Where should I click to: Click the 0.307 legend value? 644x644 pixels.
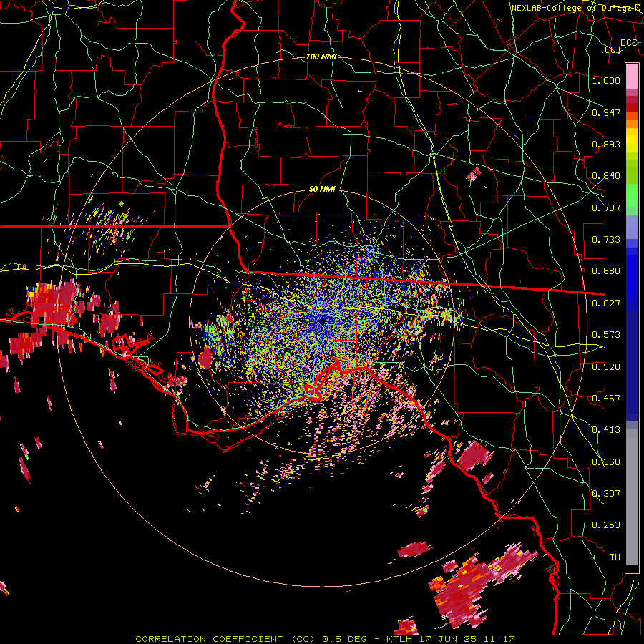pyautogui.click(x=606, y=494)
